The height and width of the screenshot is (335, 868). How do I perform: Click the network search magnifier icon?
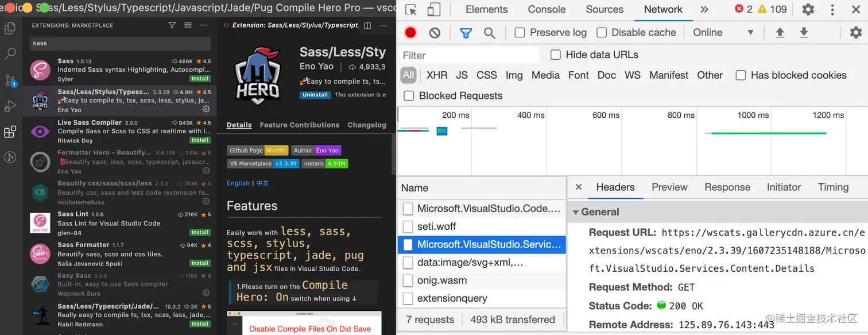click(x=490, y=33)
